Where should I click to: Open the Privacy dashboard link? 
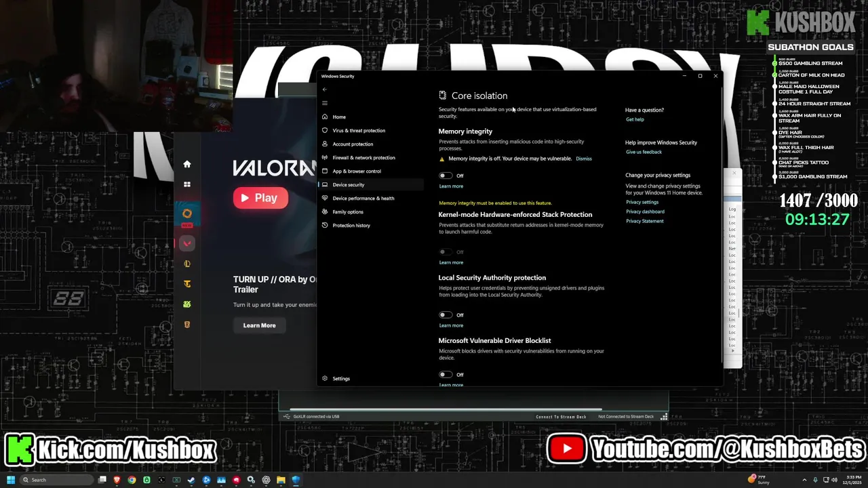pyautogui.click(x=645, y=211)
